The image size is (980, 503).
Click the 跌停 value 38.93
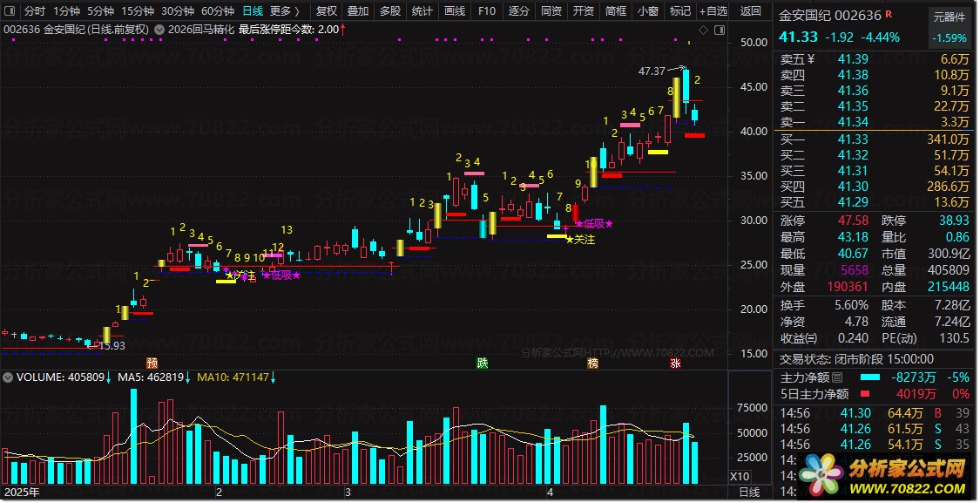(954, 221)
